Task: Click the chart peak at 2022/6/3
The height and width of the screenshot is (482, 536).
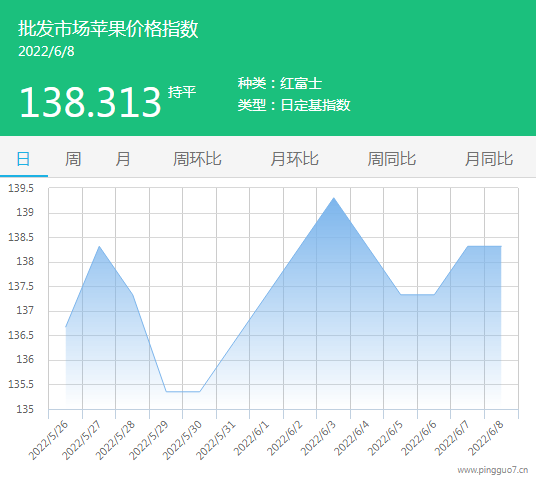Action: pyautogui.click(x=334, y=198)
